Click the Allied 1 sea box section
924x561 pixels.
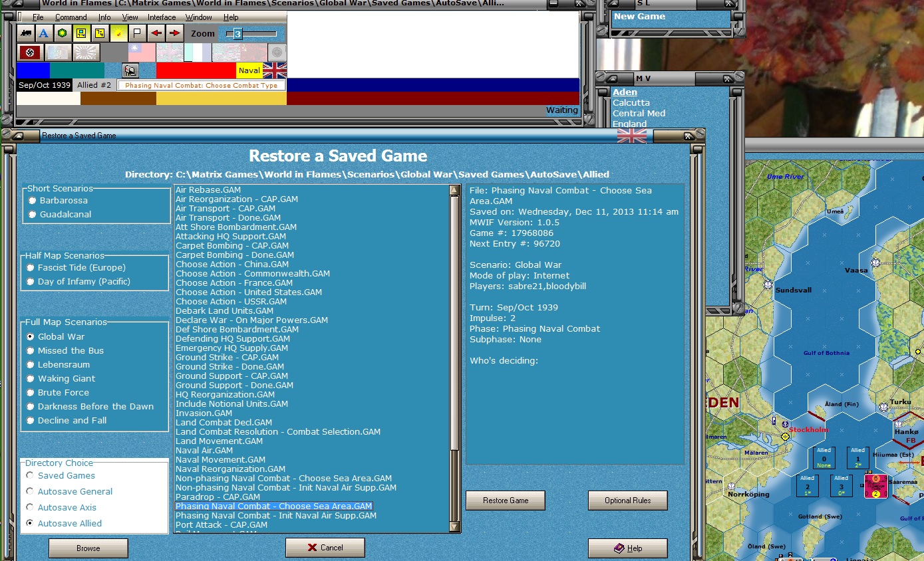pos(858,458)
